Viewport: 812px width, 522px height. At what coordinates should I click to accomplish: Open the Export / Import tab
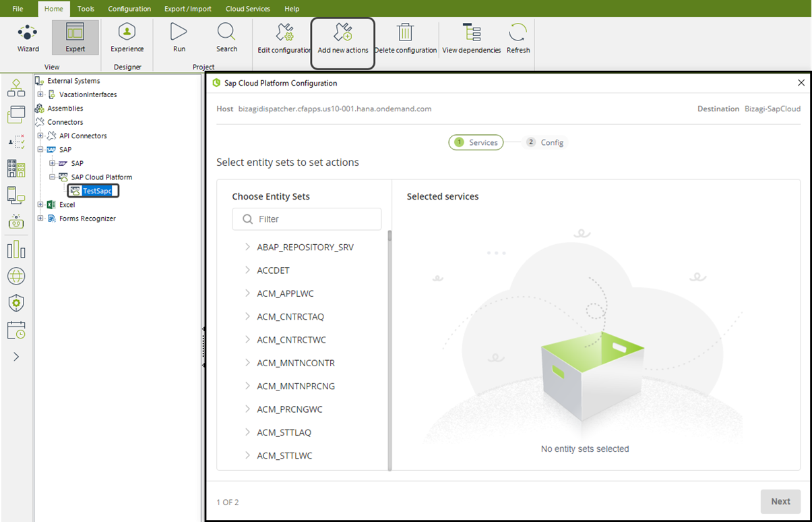(188, 9)
